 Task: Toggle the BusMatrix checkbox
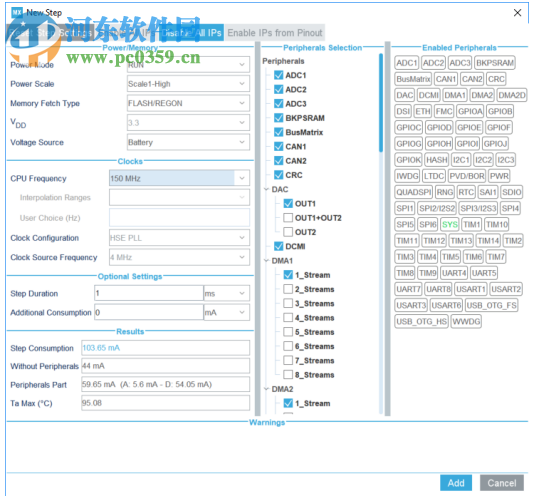[x=278, y=132]
